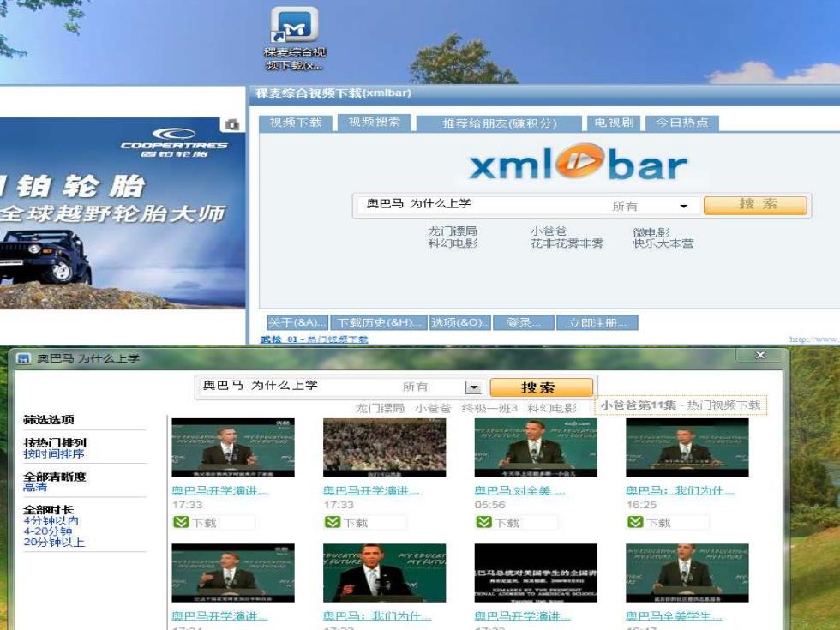
Task: Click 小爸爸 link in the xmlbar main window
Action: (x=549, y=231)
